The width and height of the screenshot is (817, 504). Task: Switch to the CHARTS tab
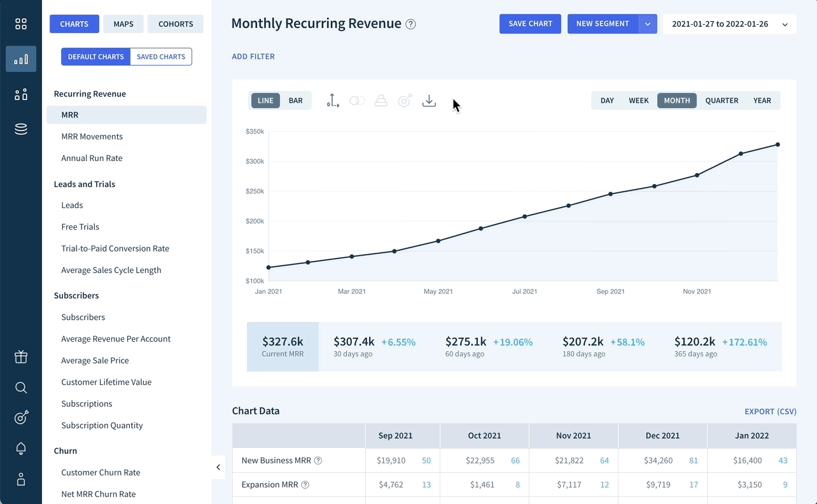(74, 24)
